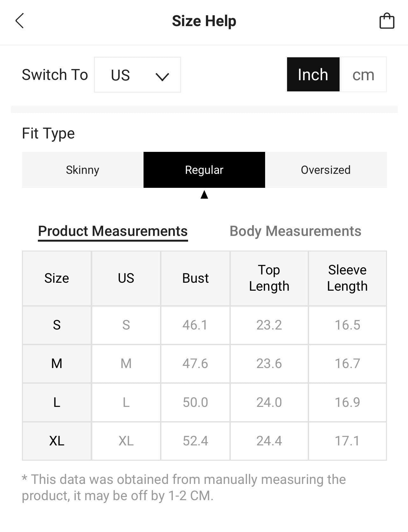Select the S size row

(x=57, y=325)
